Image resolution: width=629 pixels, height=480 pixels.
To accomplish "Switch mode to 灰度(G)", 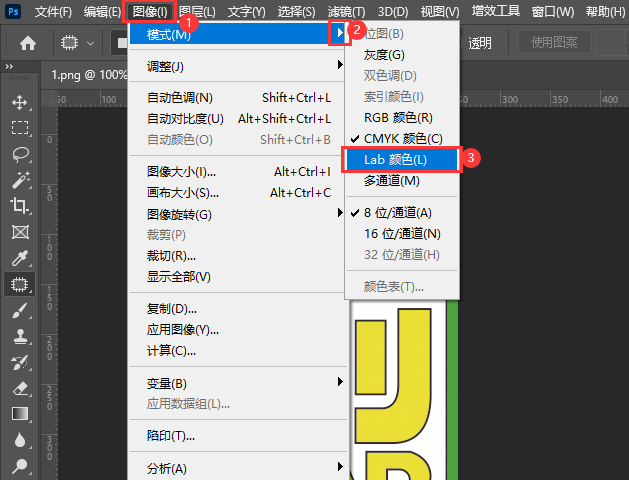I will tap(402, 55).
